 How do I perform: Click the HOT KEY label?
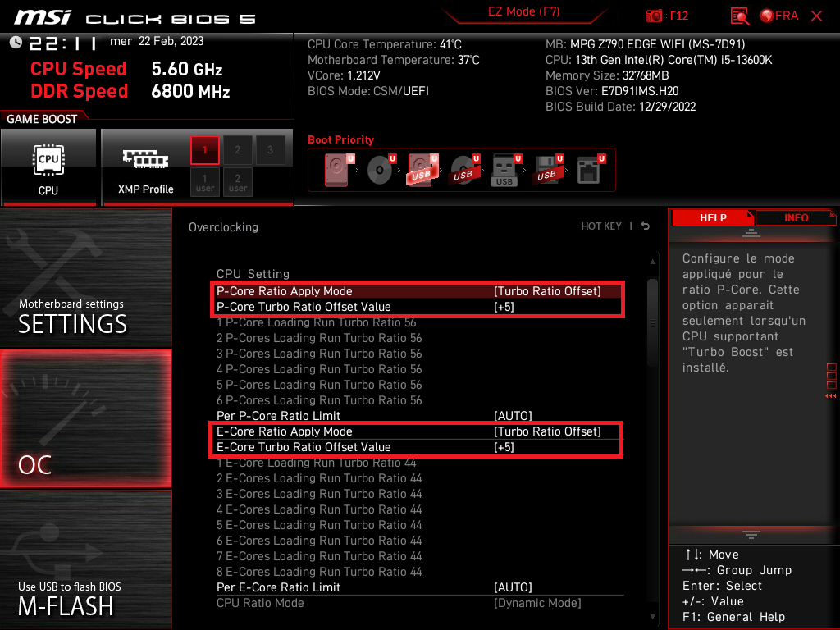click(601, 226)
